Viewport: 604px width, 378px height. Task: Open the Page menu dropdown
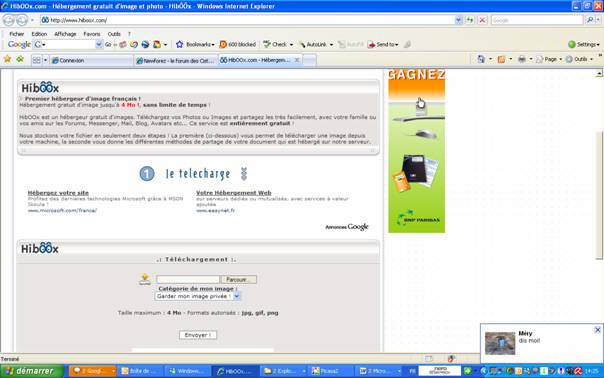549,59
